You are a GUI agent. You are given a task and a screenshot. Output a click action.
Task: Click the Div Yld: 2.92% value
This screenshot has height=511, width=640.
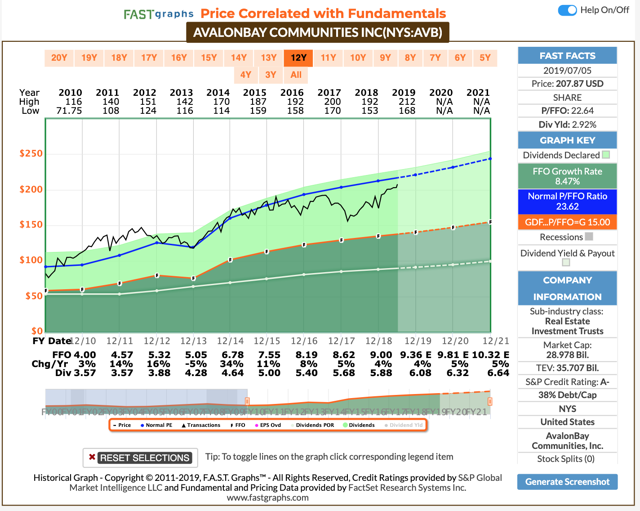(x=567, y=124)
